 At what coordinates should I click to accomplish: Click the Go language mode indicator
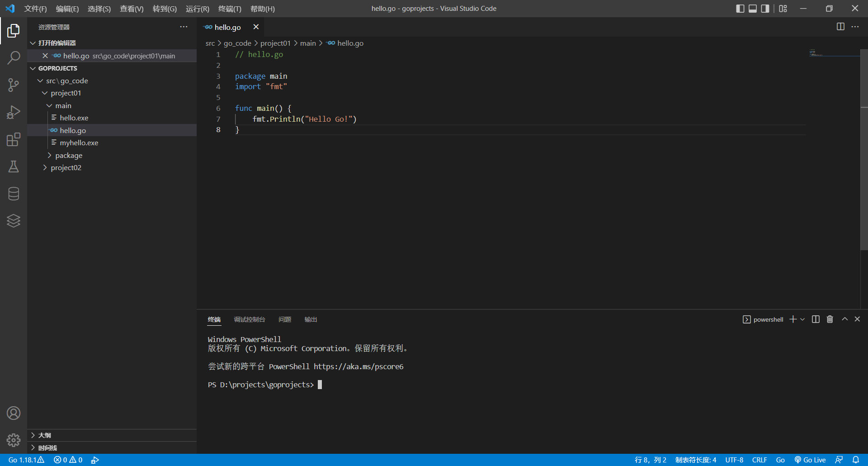(x=780, y=460)
